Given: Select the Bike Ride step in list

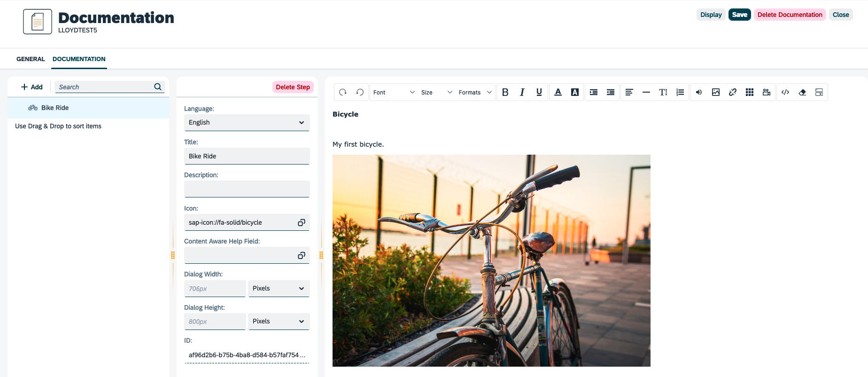Looking at the screenshot, I should tap(88, 108).
